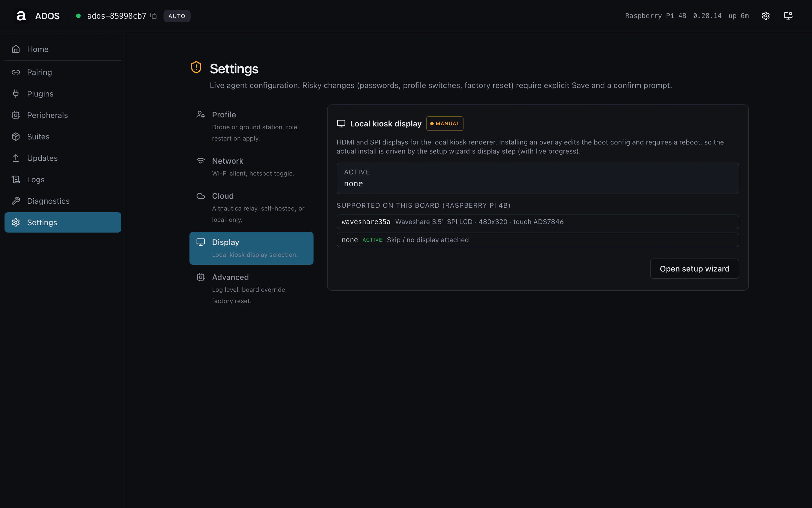Image resolution: width=812 pixels, height=508 pixels.
Task: Click the Home house icon
Action: pos(16,49)
